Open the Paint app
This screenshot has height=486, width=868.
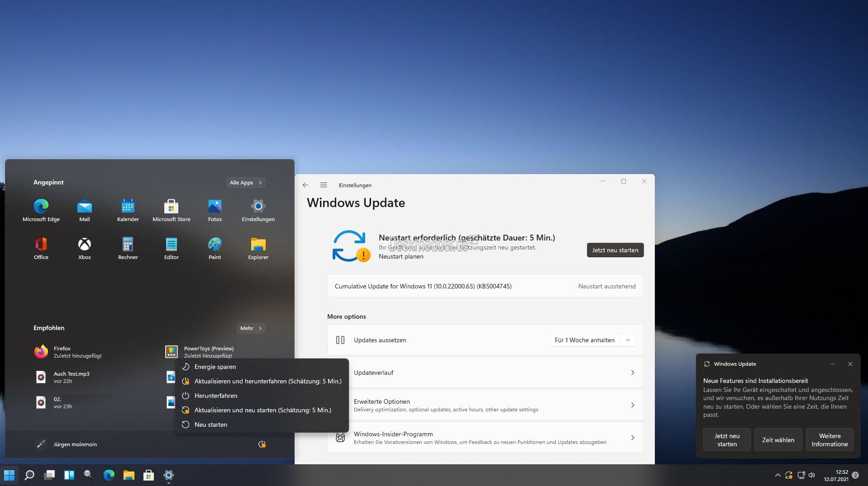215,248
